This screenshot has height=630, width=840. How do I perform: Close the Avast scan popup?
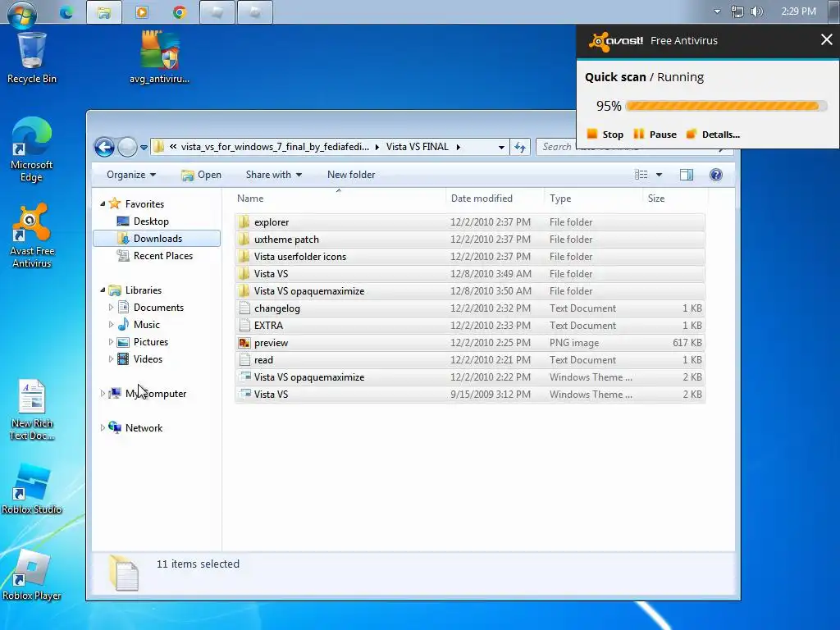(827, 39)
